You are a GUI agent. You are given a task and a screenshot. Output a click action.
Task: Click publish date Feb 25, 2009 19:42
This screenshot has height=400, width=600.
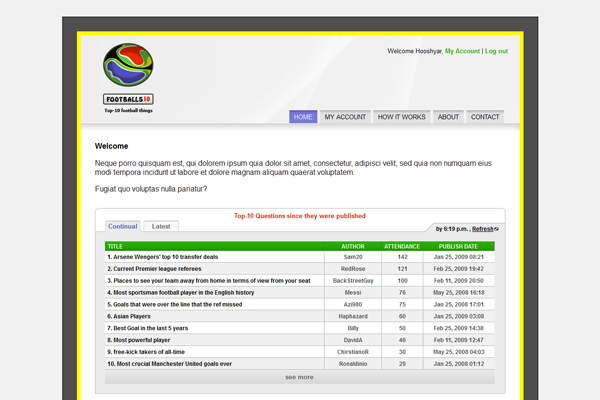pyautogui.click(x=458, y=269)
